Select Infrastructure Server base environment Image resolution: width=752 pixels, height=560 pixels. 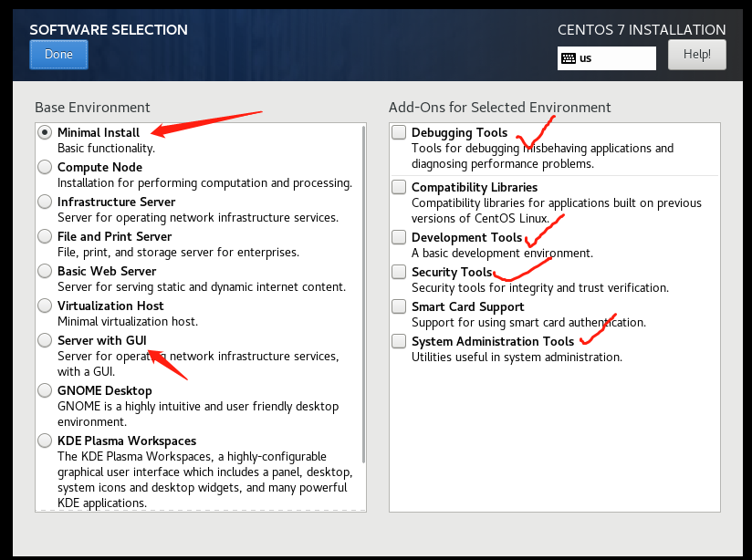[45, 202]
